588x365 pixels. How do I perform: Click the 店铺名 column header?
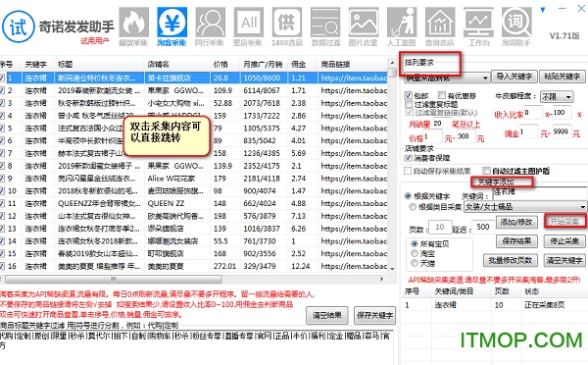click(177, 65)
